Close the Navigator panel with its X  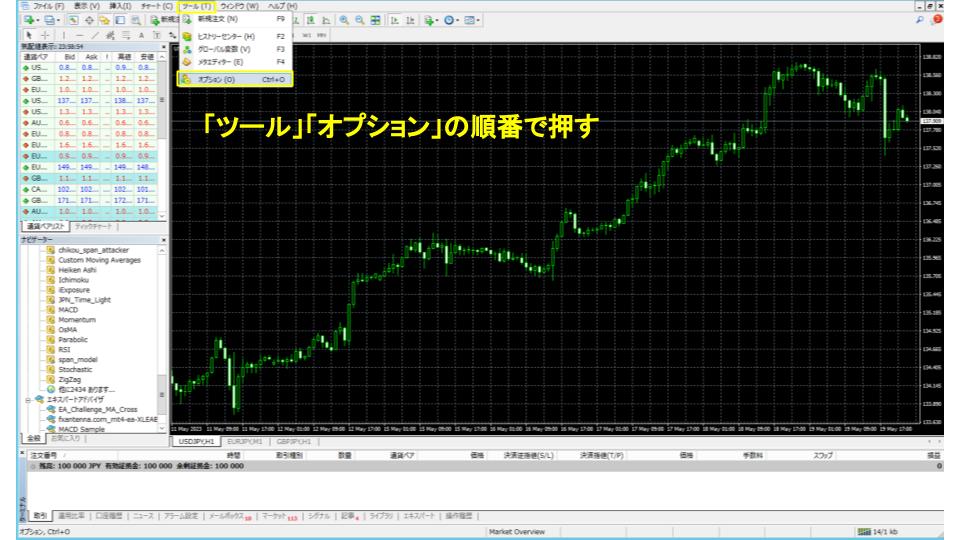pyautogui.click(x=163, y=240)
